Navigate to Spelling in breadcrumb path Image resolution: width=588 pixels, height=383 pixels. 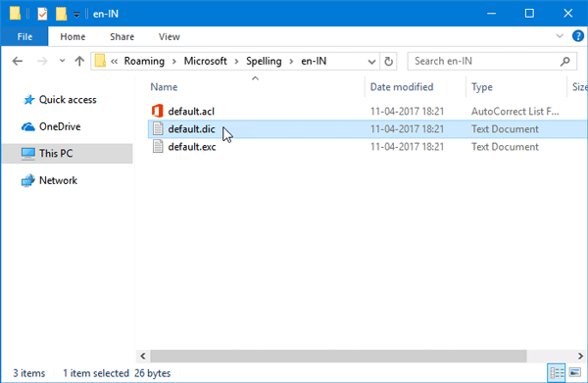pos(264,61)
